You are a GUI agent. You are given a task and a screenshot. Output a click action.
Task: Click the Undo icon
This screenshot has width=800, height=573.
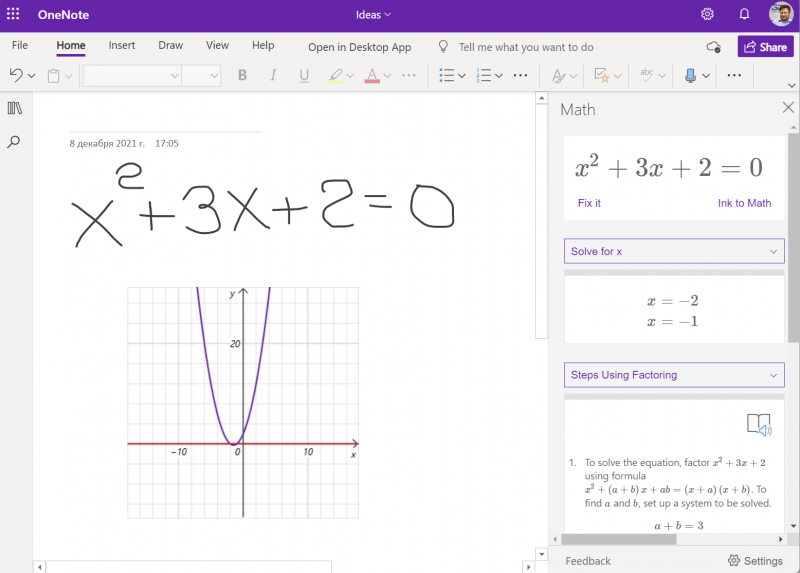point(16,75)
